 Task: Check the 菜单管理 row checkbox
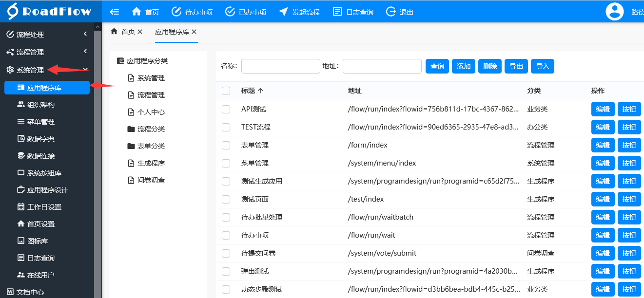tap(226, 163)
